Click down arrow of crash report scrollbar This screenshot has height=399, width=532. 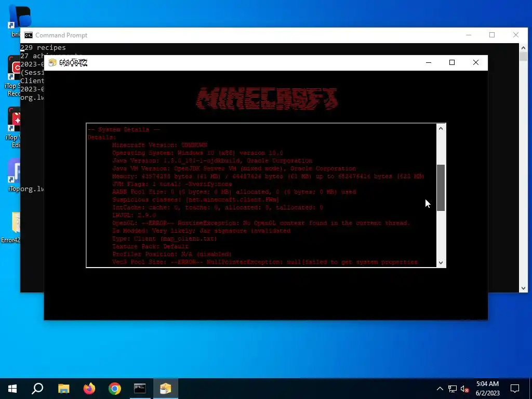pos(441,262)
